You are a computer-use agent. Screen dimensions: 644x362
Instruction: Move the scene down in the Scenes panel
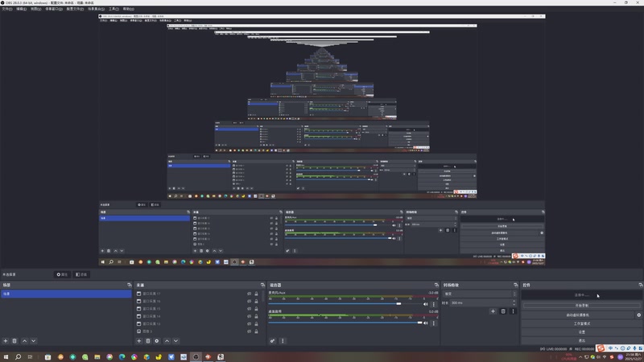pos(34,340)
